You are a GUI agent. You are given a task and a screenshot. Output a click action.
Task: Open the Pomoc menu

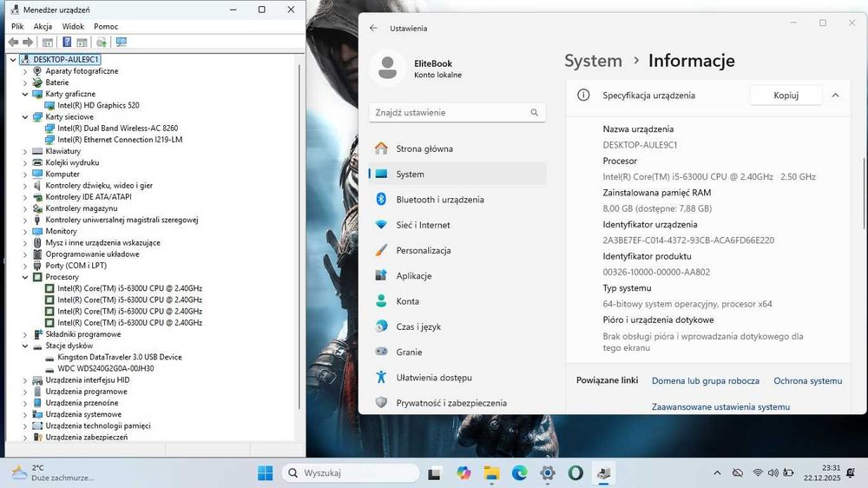[106, 26]
